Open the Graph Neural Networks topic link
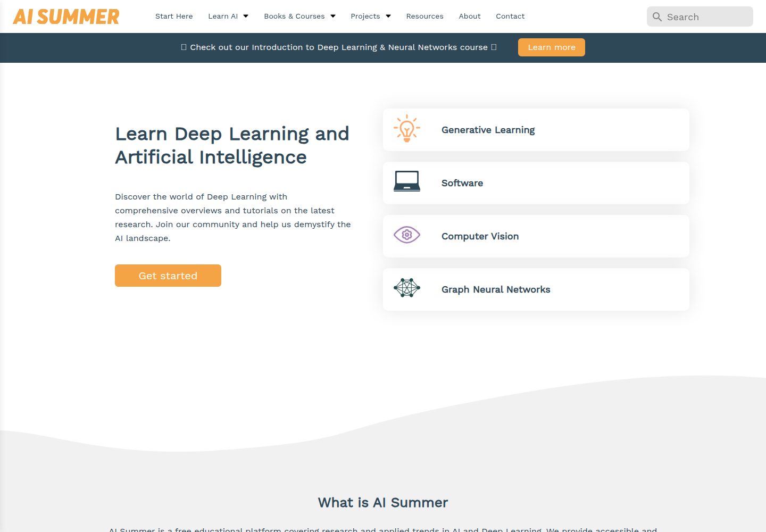766x532 pixels. tap(536, 289)
